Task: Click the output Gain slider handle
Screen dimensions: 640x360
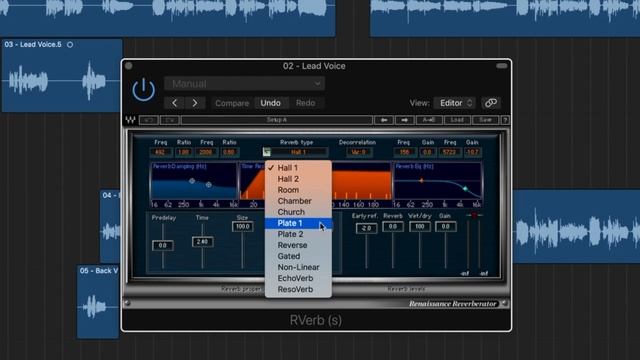Action: pyautogui.click(x=445, y=227)
